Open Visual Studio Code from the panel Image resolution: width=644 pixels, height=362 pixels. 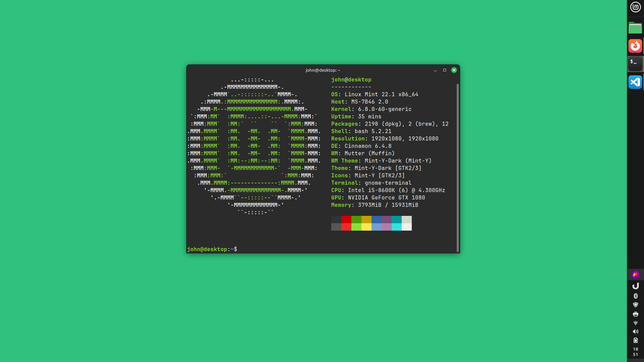coord(635,82)
